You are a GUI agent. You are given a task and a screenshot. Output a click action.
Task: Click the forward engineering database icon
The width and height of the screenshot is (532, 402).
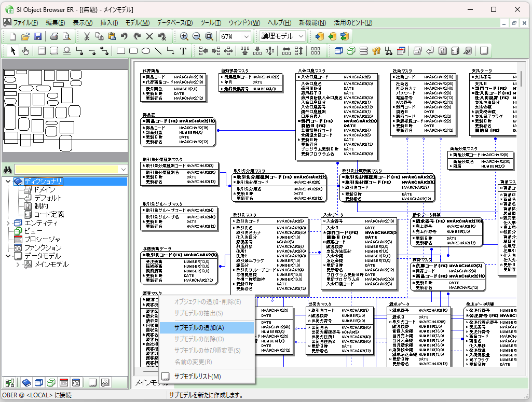click(319, 36)
